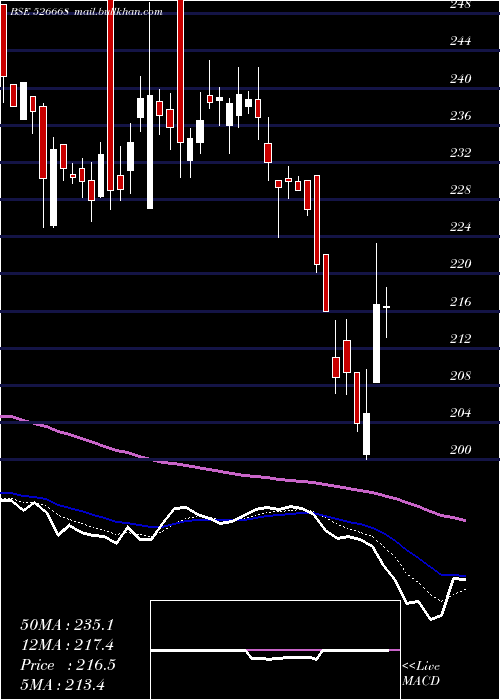Click the 50MA : 235.1 readout
Image resolution: width=500 pixels, height=700 pixels.
[67, 625]
